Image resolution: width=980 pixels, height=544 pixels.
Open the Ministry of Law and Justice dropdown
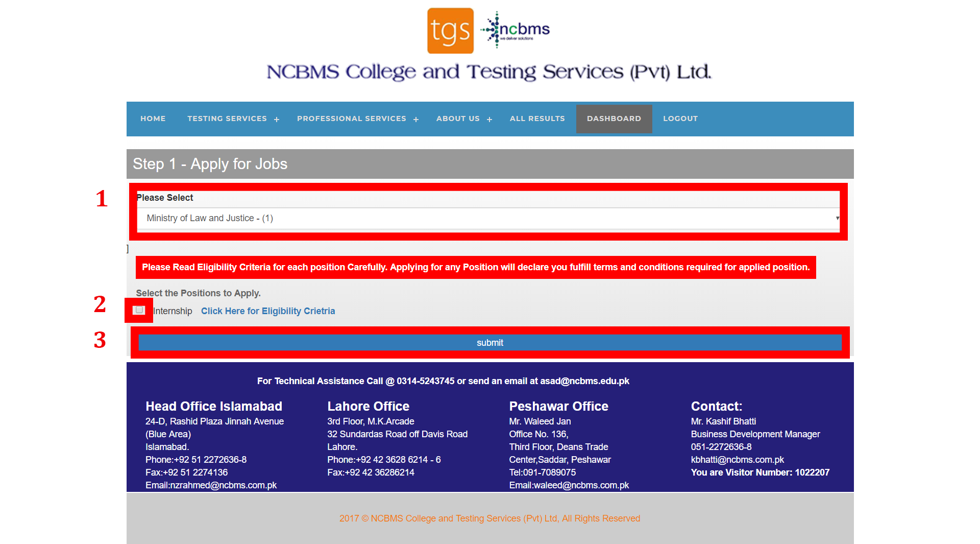(x=488, y=218)
